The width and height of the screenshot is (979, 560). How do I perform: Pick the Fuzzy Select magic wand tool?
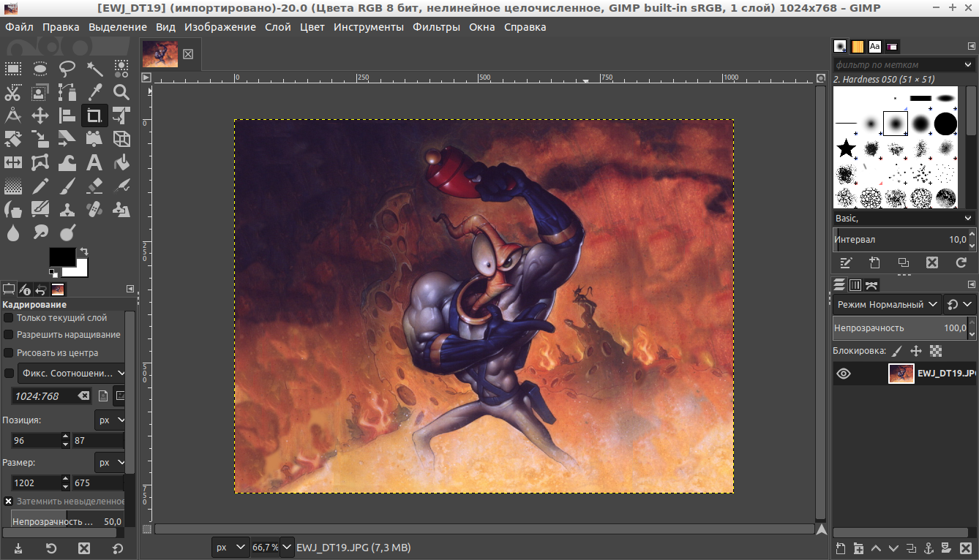coord(94,69)
